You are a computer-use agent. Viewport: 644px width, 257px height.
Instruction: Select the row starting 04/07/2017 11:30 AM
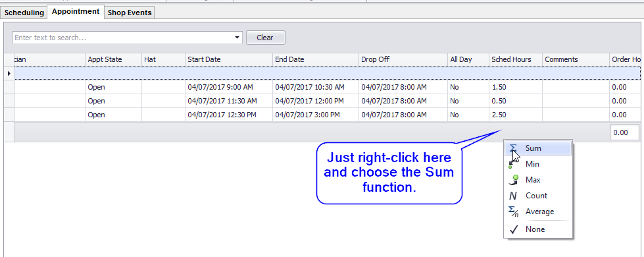tap(322, 101)
